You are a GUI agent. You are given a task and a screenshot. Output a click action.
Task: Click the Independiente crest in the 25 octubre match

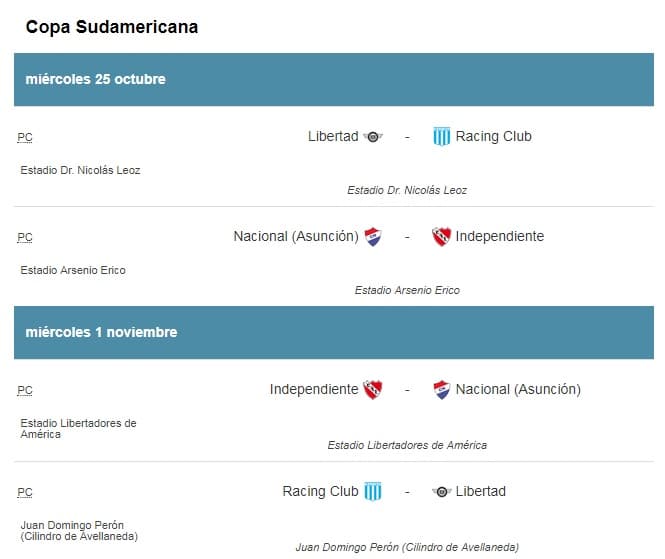(441, 237)
